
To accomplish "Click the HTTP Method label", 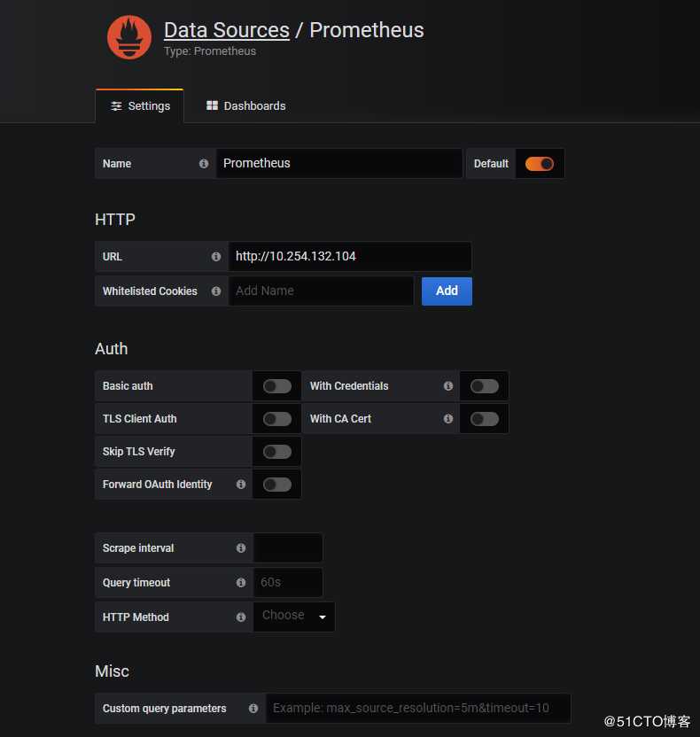I will coord(136,617).
